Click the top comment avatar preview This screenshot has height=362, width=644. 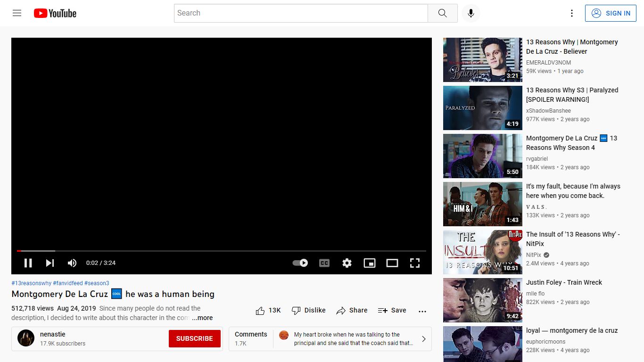pyautogui.click(x=284, y=335)
